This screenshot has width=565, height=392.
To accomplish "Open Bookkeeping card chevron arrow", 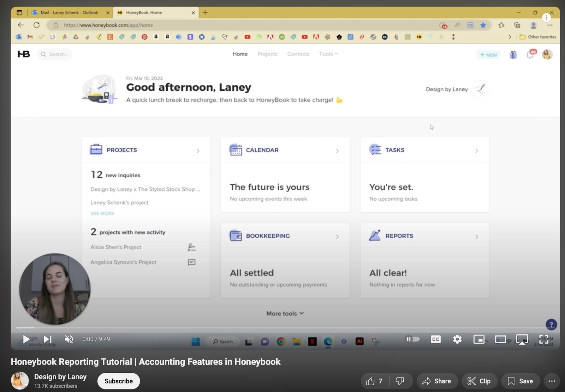I will pyautogui.click(x=337, y=237).
